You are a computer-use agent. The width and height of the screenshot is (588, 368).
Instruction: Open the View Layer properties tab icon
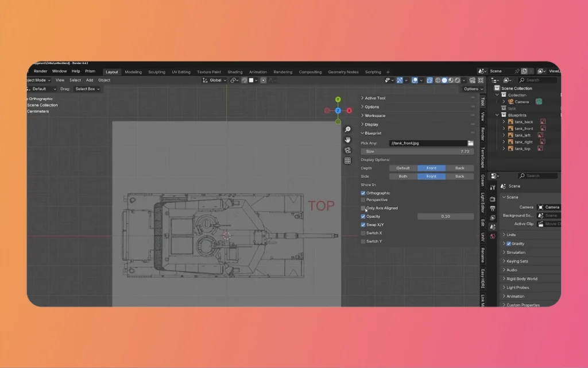(x=493, y=218)
